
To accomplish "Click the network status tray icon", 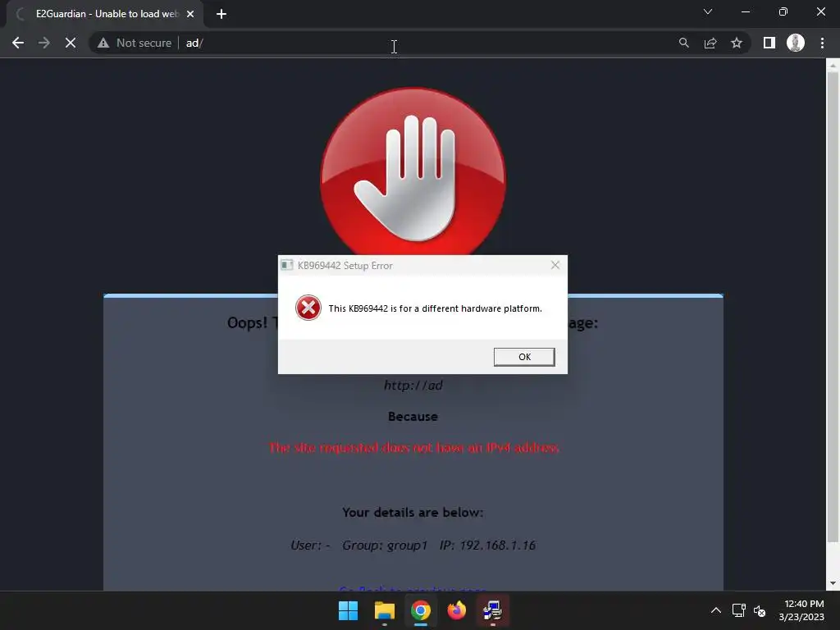I will pyautogui.click(x=739, y=610).
